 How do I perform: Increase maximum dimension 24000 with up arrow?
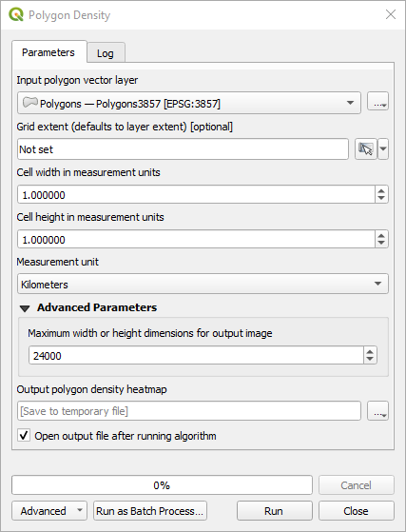click(370, 351)
